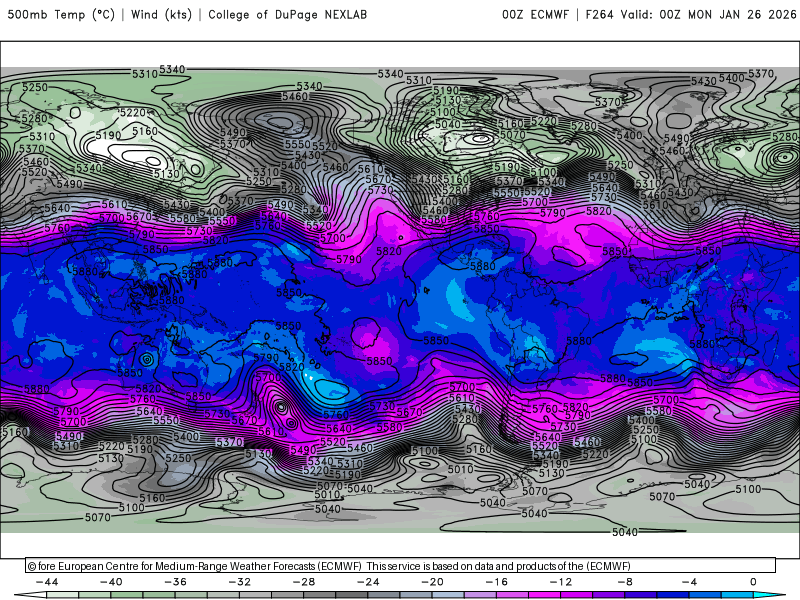Click the 0 value on the color scale
The width and height of the screenshot is (800, 600).
coord(754,582)
